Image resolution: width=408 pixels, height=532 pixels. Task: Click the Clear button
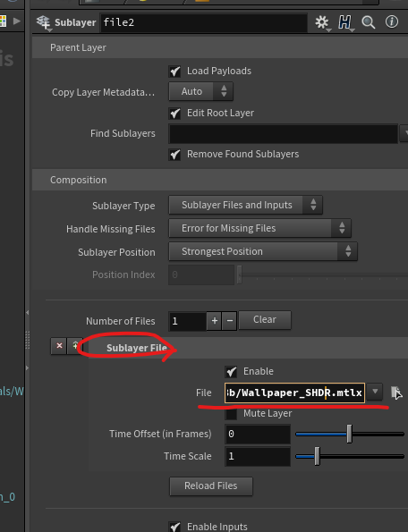pyautogui.click(x=265, y=319)
